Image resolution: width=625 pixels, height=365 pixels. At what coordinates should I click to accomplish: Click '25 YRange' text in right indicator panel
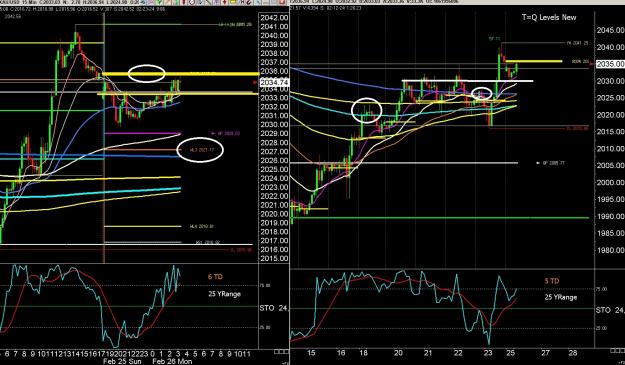561,297
